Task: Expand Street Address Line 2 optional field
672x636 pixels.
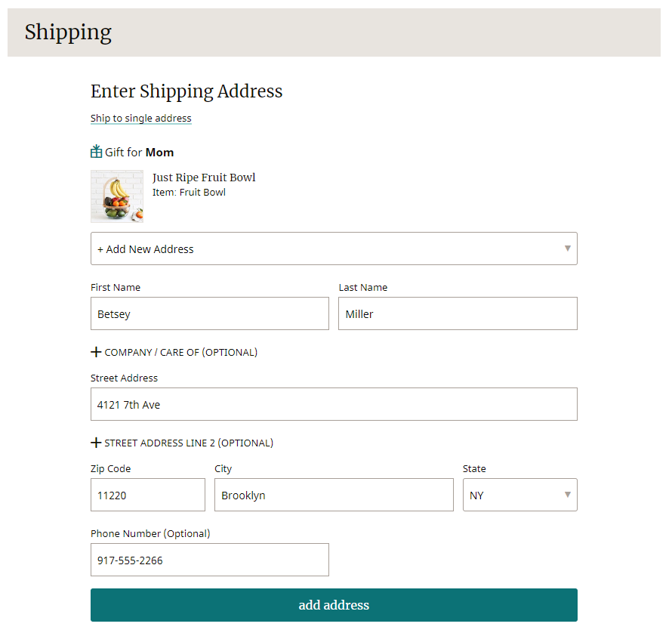Action: click(182, 443)
